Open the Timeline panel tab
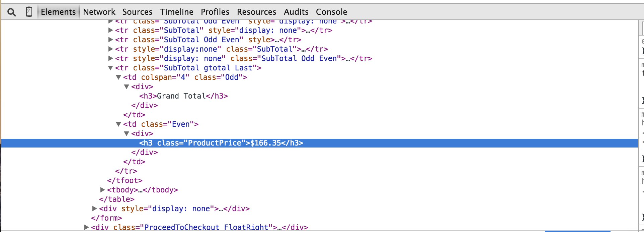 point(176,12)
